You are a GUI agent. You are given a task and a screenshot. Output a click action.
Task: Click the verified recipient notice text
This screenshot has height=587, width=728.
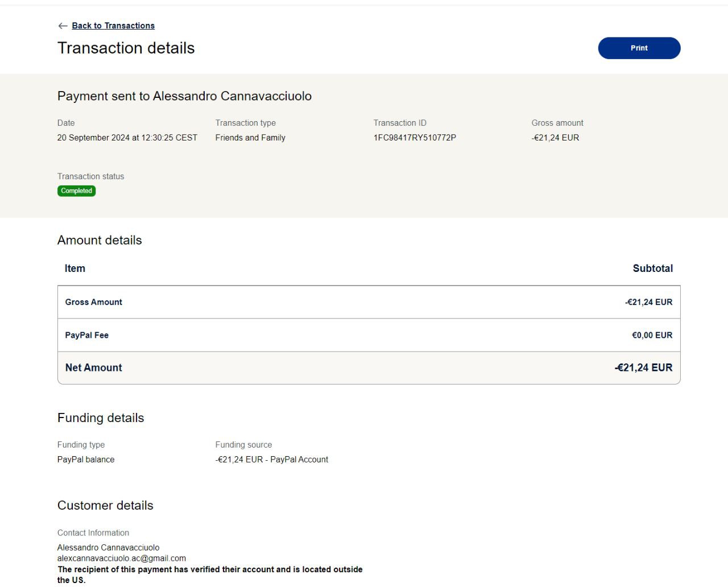pyautogui.click(x=210, y=570)
